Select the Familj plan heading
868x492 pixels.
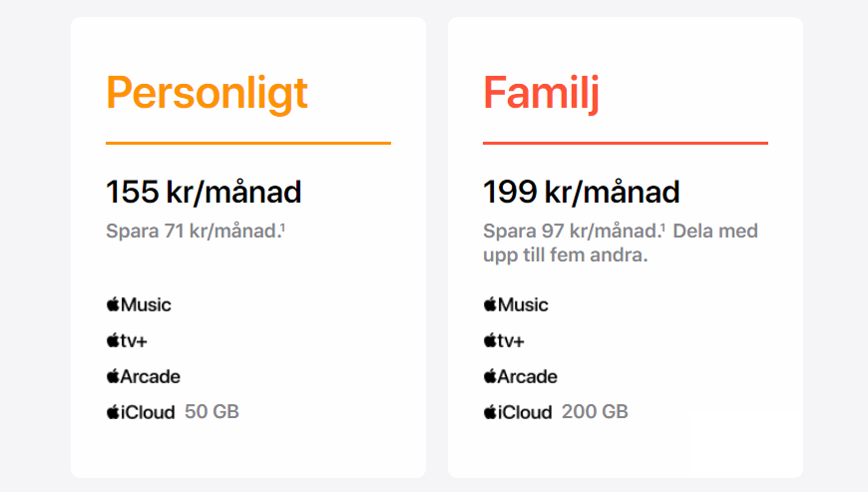541,94
